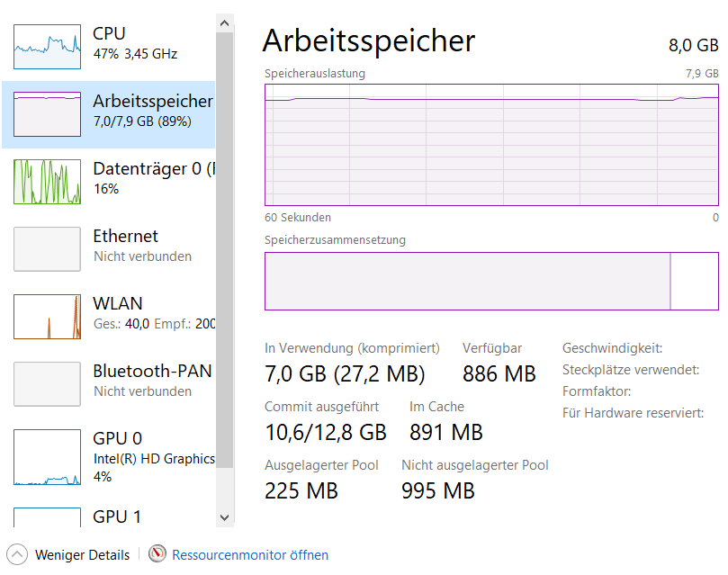The height and width of the screenshot is (575, 728).
Task: Click the Speicherauslastung usage graph
Action: tap(490, 145)
